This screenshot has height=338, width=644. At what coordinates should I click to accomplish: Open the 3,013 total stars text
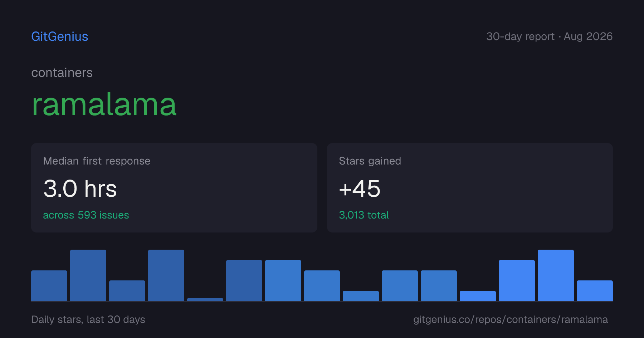364,215
